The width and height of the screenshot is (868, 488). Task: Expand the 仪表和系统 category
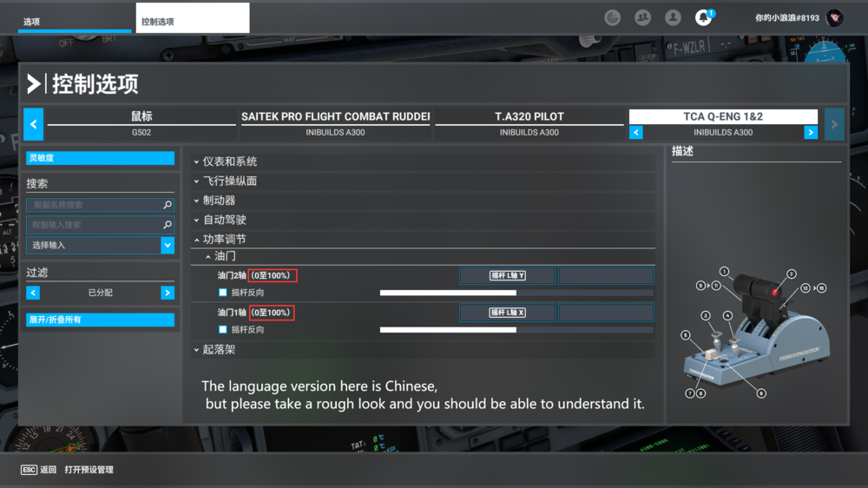pyautogui.click(x=230, y=162)
